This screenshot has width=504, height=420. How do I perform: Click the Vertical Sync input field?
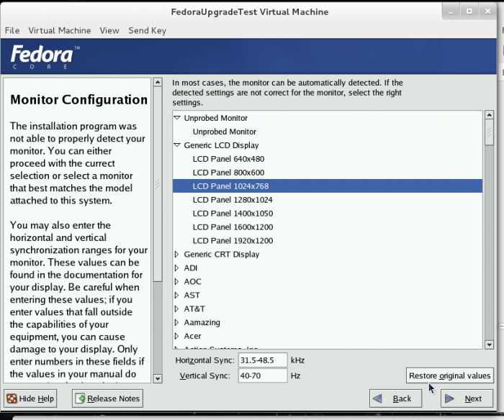(263, 376)
